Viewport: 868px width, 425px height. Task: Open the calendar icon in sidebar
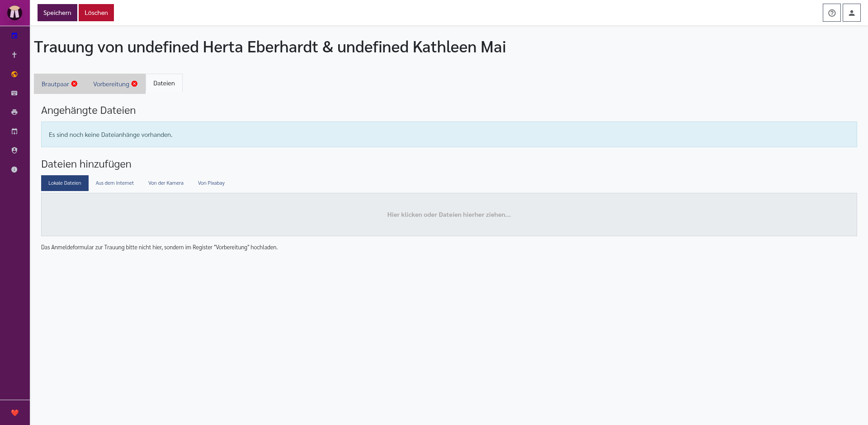[x=14, y=36]
